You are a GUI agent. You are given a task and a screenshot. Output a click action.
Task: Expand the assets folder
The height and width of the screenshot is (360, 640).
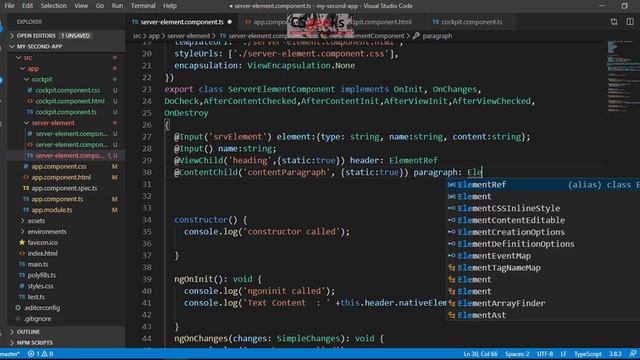36,221
